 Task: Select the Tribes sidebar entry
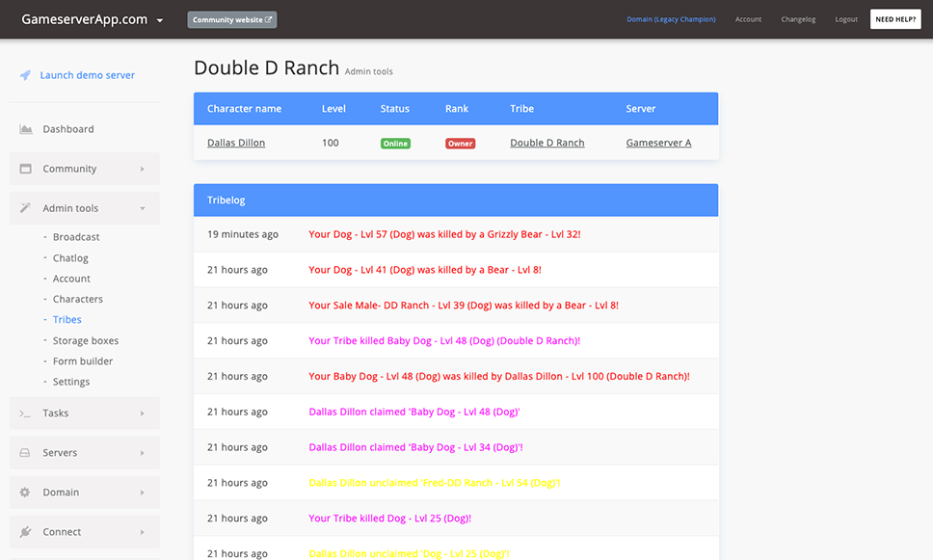point(67,320)
